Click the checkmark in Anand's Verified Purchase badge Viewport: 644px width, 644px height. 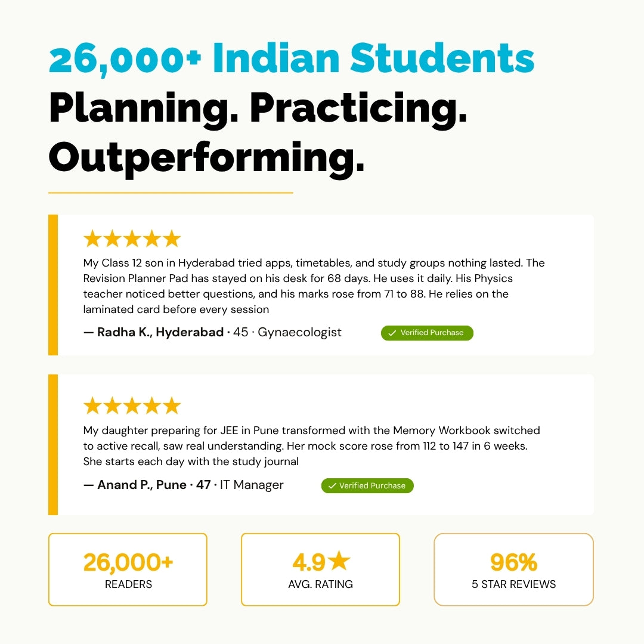pos(332,486)
